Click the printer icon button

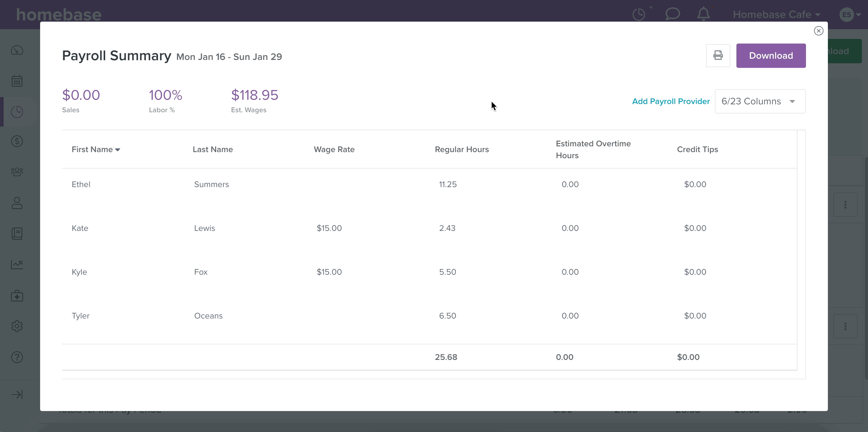718,56
